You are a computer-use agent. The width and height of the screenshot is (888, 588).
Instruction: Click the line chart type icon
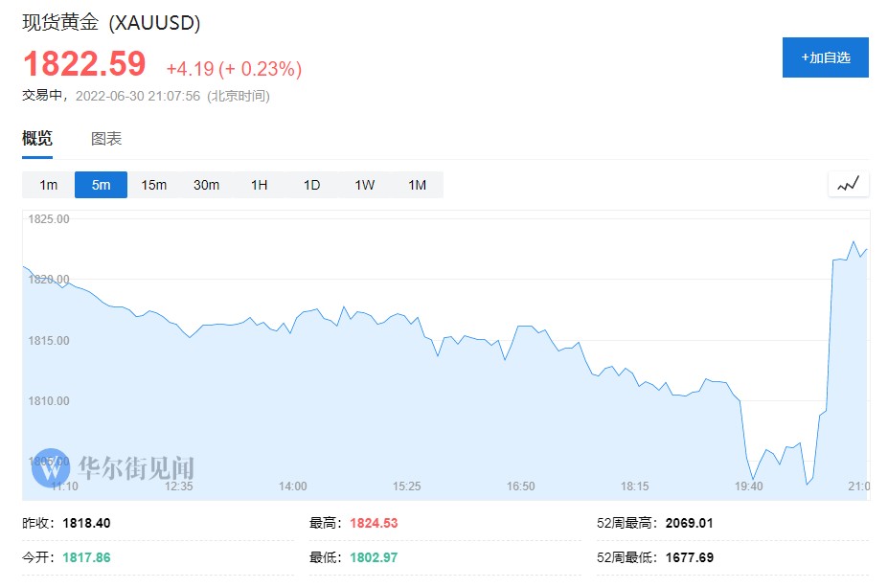849,184
